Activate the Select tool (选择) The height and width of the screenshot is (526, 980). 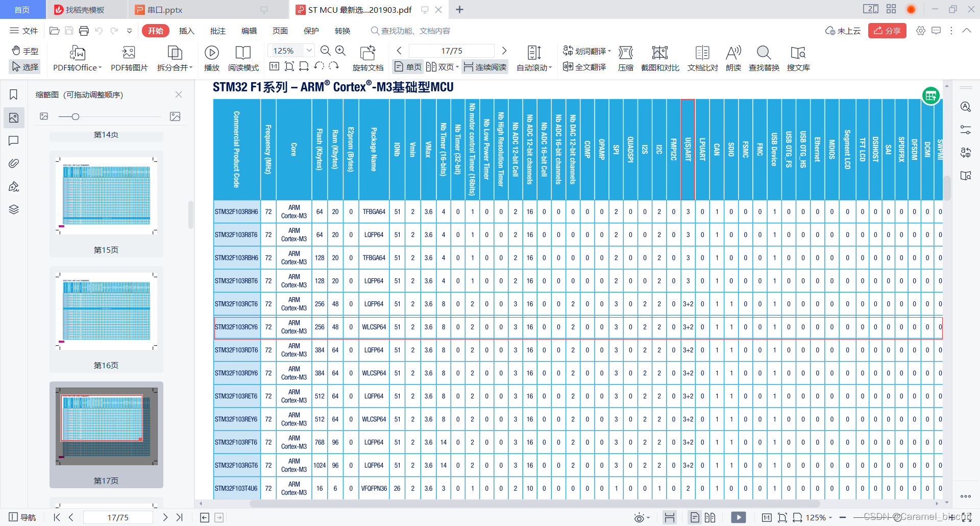(24, 67)
